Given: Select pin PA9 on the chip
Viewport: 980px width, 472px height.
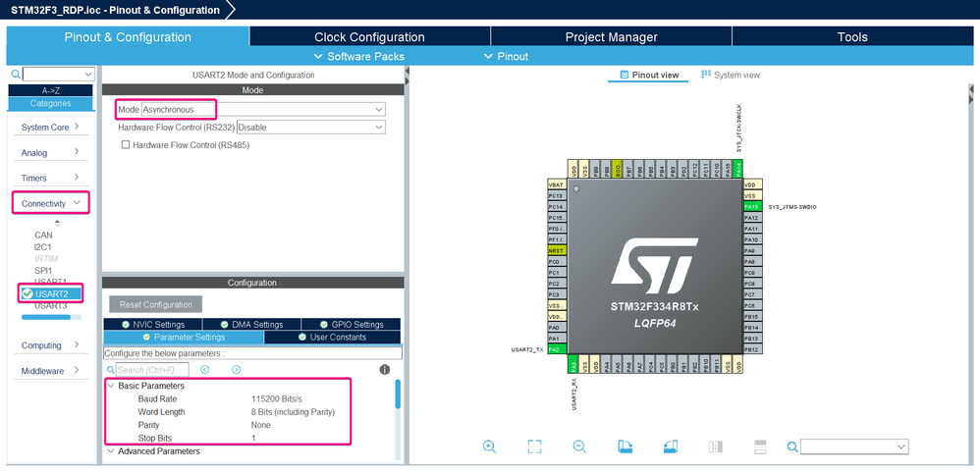Looking at the screenshot, I should 752,250.
